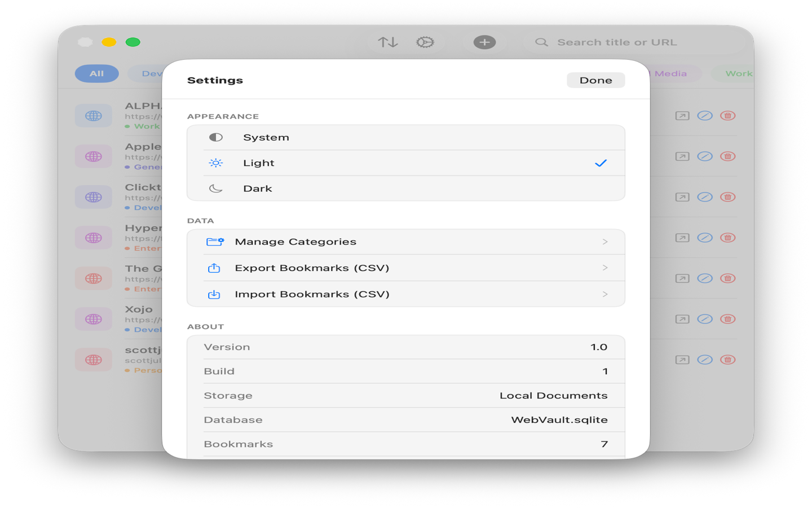
Task: Click the half-circle System icon
Action: click(216, 137)
